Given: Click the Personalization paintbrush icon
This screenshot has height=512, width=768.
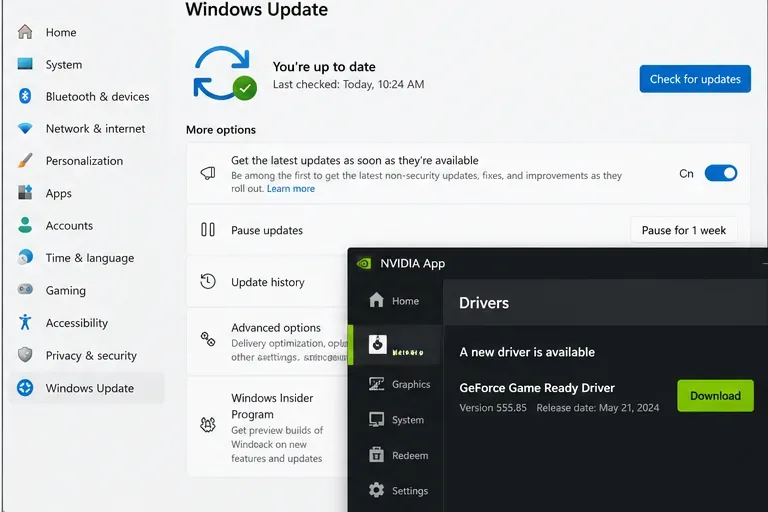Looking at the screenshot, I should click(25, 160).
